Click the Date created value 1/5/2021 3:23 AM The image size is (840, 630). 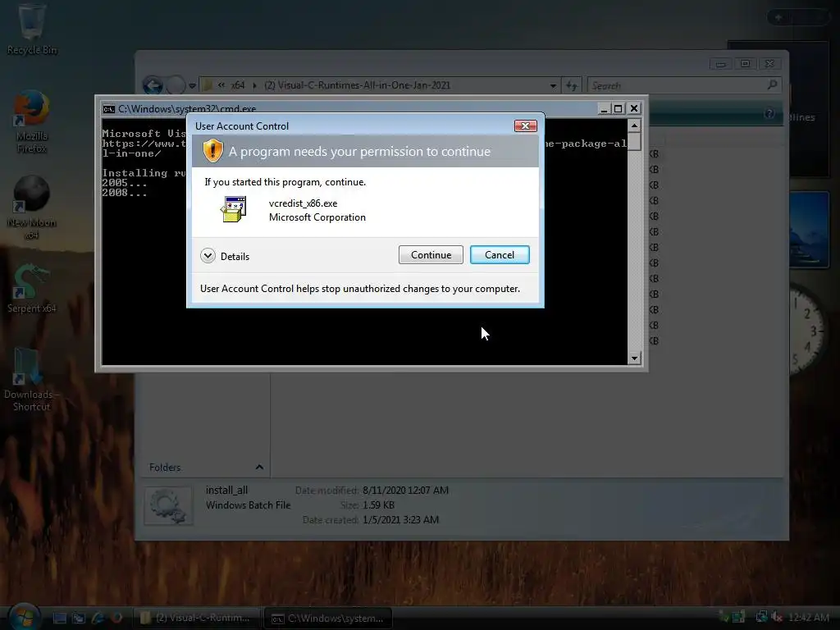coord(400,519)
